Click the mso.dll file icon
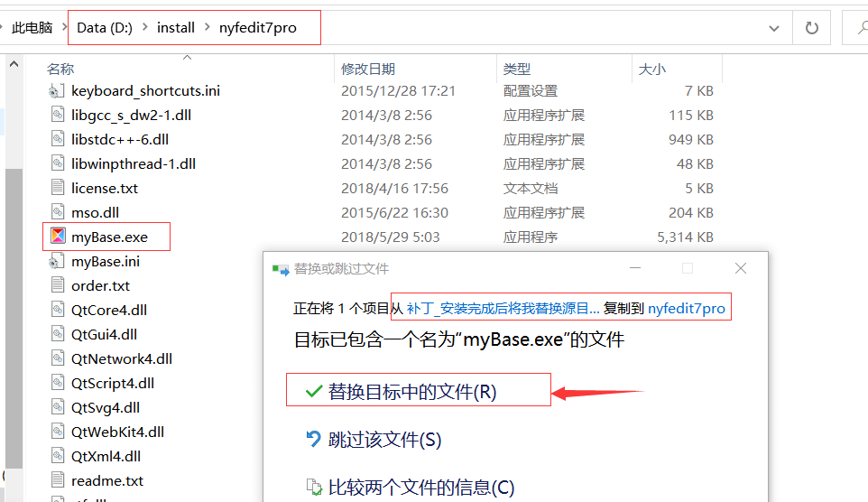The height and width of the screenshot is (502, 868). click(58, 213)
